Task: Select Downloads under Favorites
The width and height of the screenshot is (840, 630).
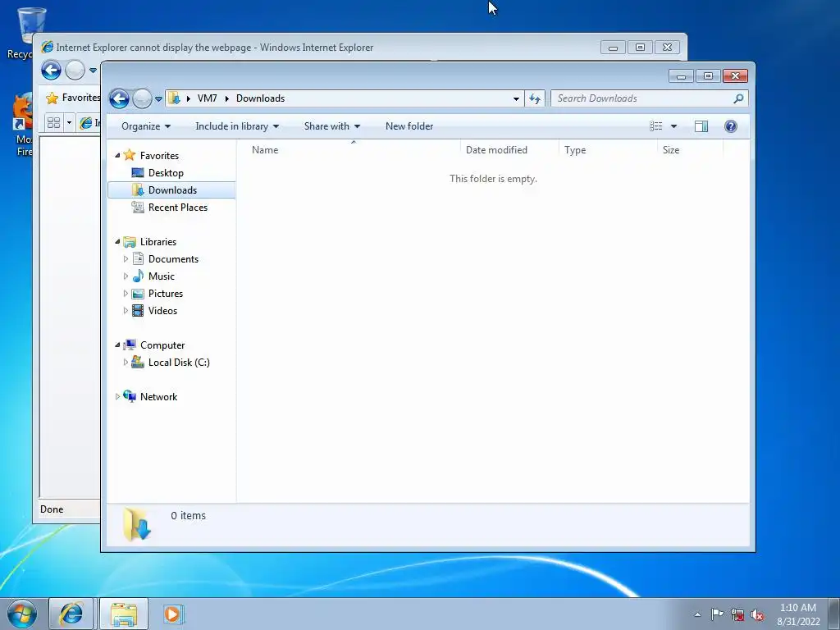Action: [x=171, y=190]
